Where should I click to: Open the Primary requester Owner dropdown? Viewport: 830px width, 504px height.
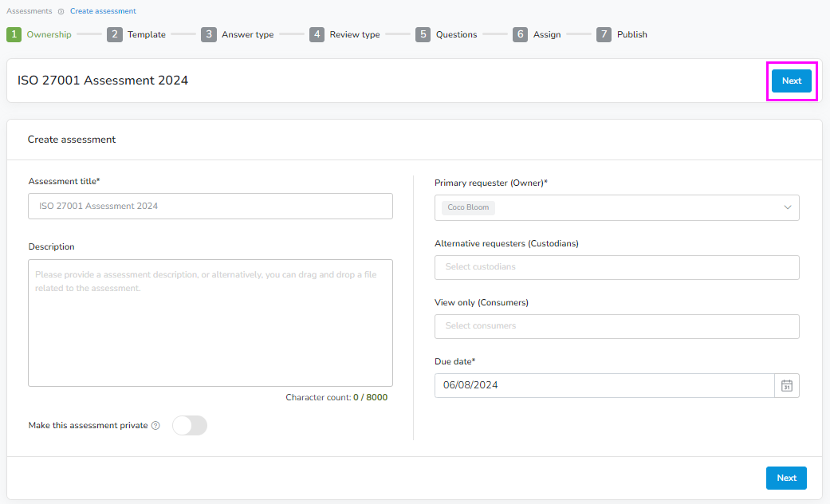(616, 207)
